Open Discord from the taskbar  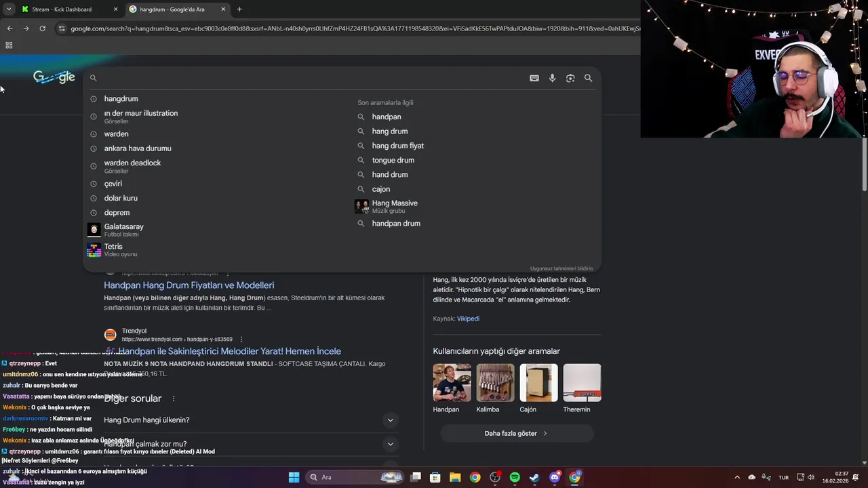click(x=555, y=477)
